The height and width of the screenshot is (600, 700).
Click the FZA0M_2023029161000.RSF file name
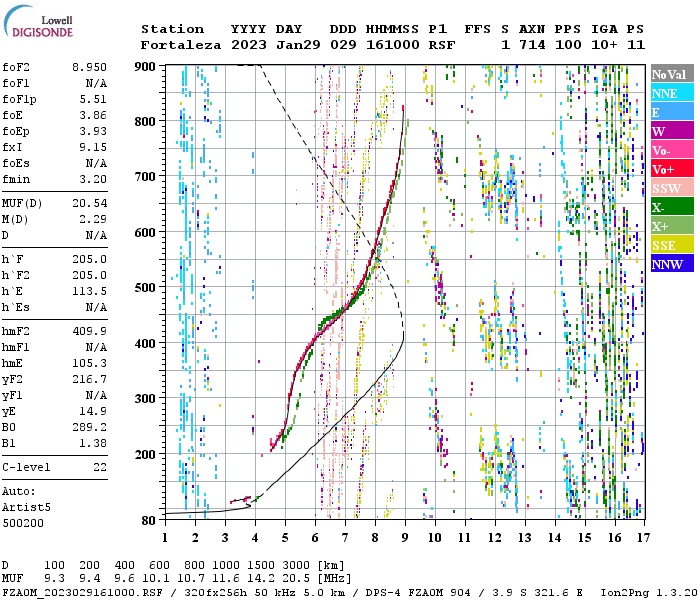[x=82, y=592]
